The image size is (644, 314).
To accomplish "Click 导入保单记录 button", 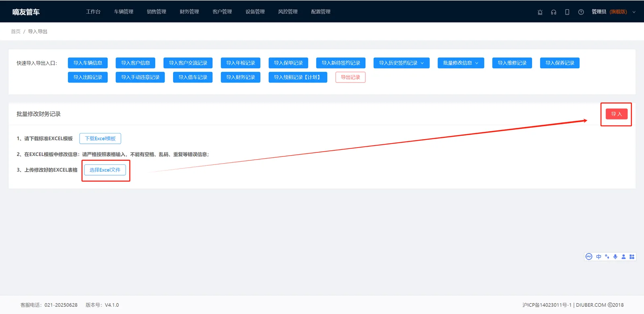I will click(x=288, y=63).
